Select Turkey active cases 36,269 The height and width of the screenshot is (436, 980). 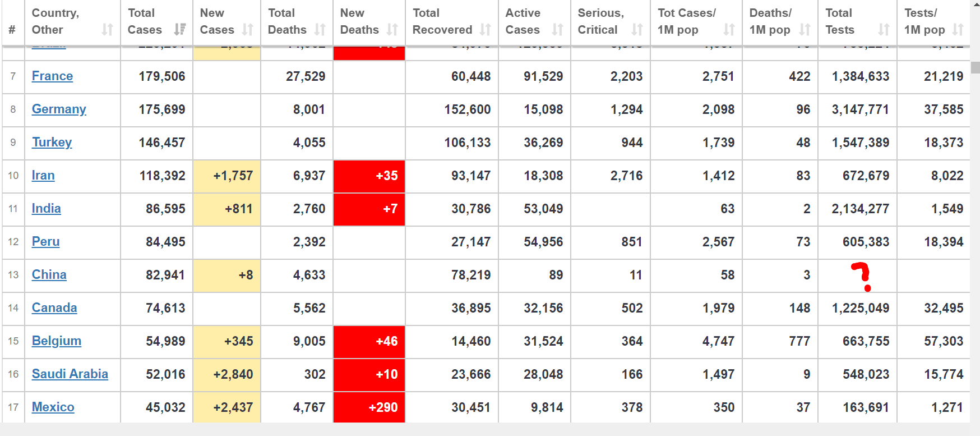pyautogui.click(x=543, y=143)
